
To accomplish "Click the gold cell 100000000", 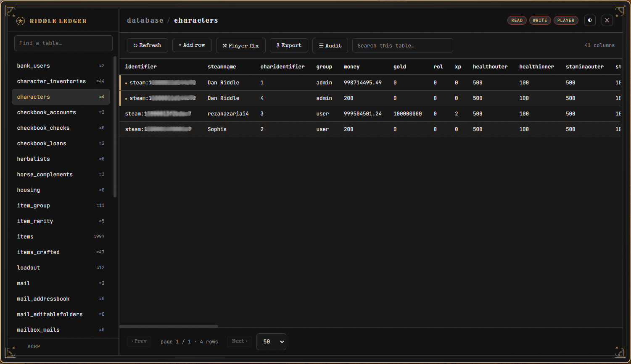I will [x=407, y=114].
